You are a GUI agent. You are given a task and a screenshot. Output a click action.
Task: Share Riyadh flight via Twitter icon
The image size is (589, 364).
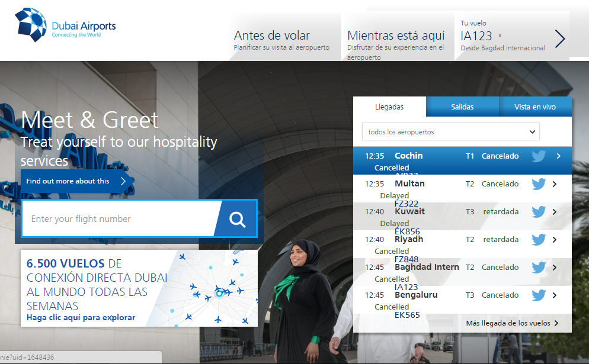[539, 240]
